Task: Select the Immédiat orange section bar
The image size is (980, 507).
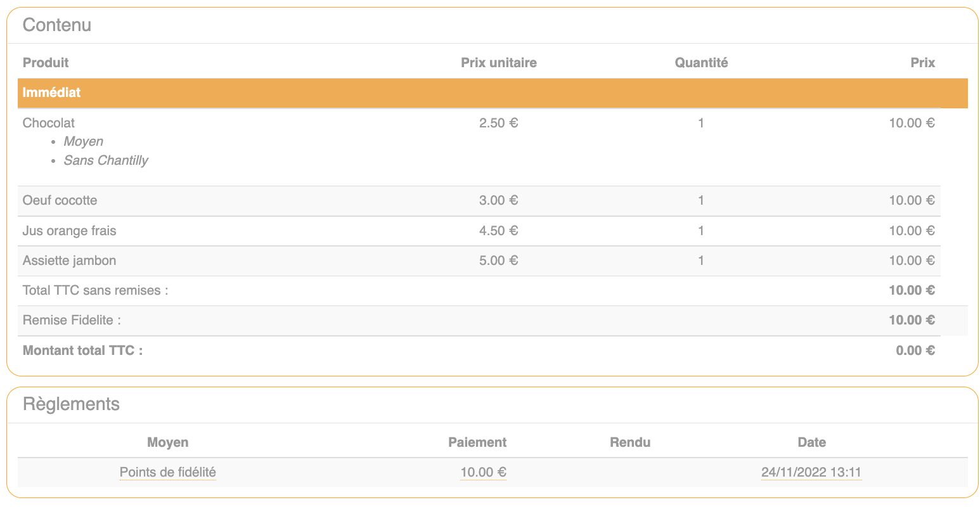Action: point(492,93)
